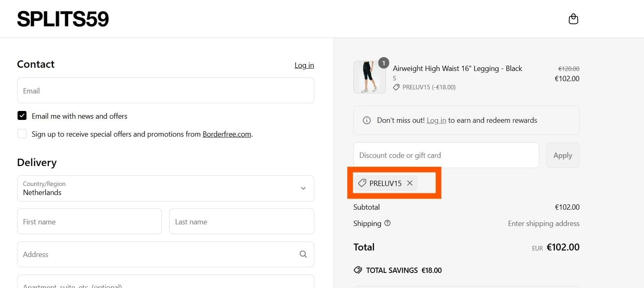Screen dimensions: 644x288
Task: Remove the PRELUV15 discount code
Action: [410, 183]
